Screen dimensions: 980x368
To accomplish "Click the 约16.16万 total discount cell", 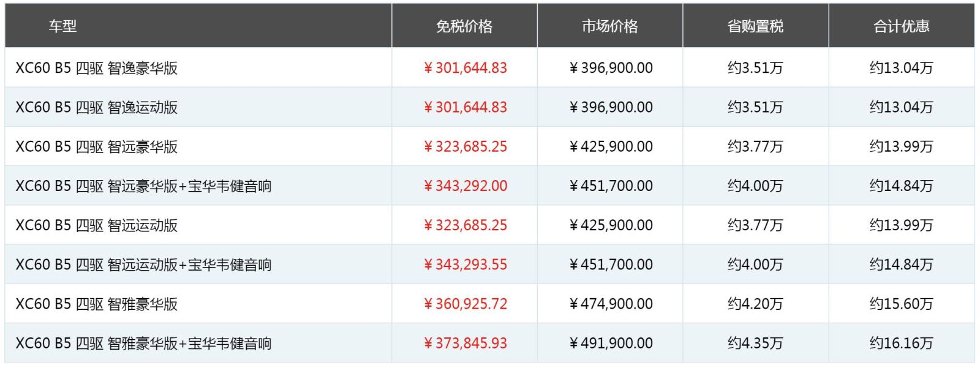I will (x=901, y=343).
